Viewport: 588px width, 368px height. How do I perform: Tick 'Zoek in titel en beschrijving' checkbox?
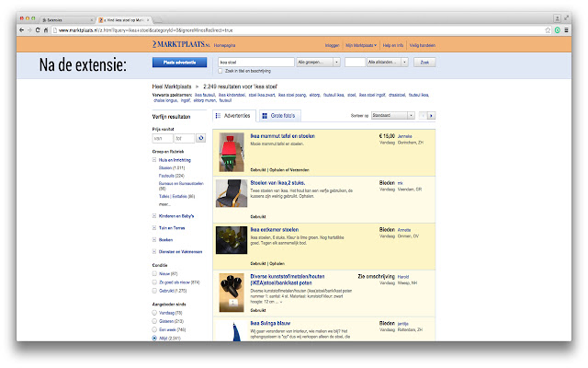tap(220, 71)
